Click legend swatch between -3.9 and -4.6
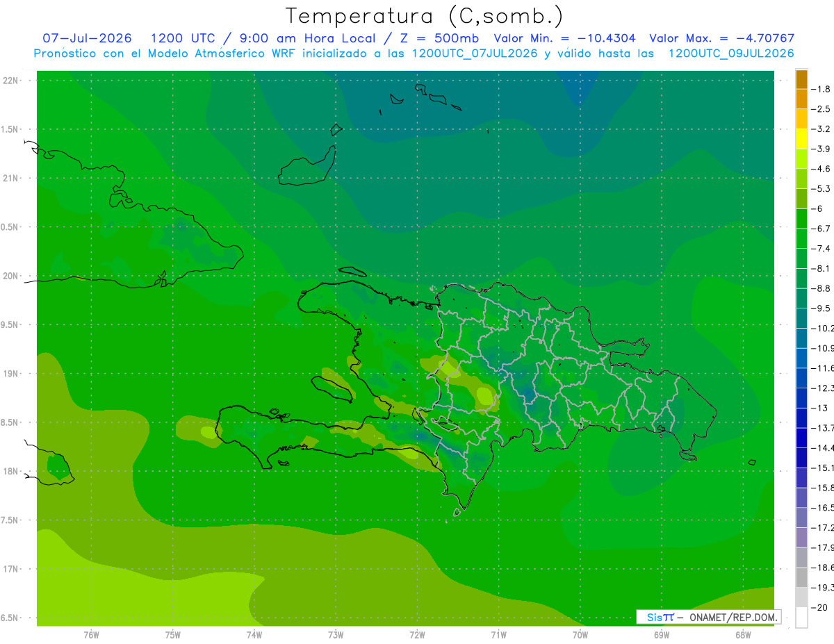This screenshot has height=644, width=834. click(801, 158)
